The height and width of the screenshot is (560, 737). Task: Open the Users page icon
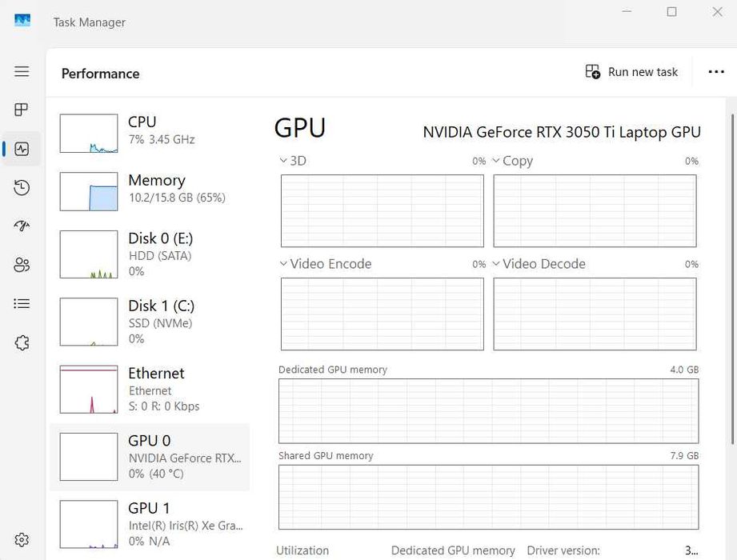click(22, 265)
